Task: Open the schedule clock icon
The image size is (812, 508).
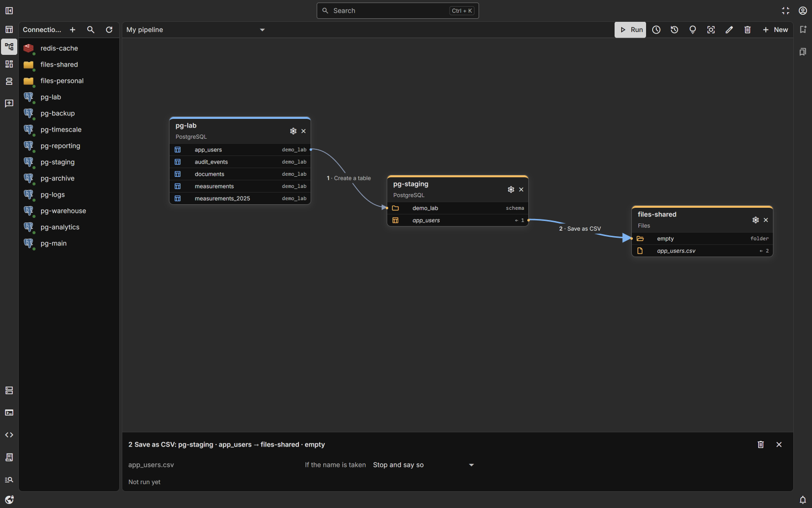Action: [656, 30]
